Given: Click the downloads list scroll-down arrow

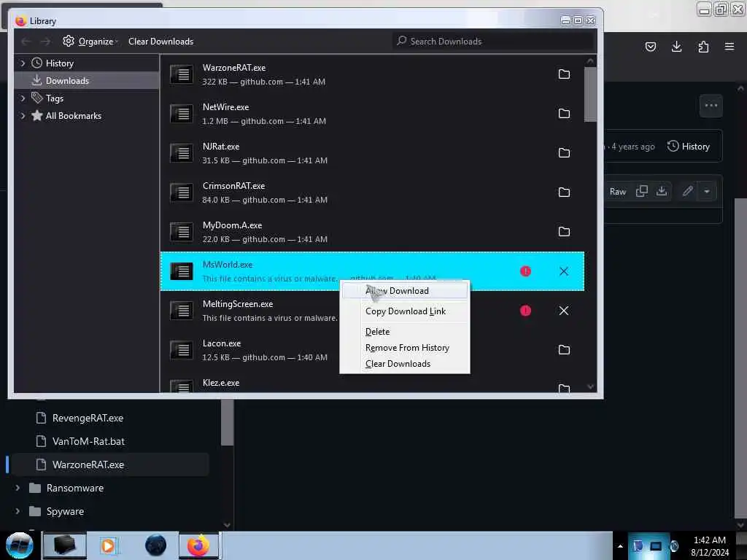Looking at the screenshot, I should (x=590, y=386).
